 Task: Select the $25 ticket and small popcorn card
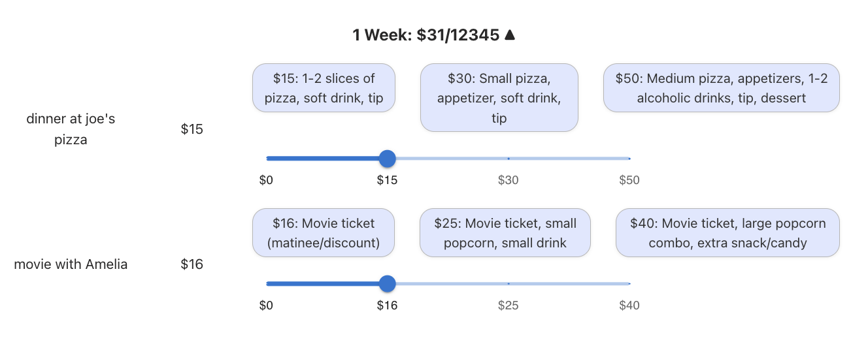(505, 233)
